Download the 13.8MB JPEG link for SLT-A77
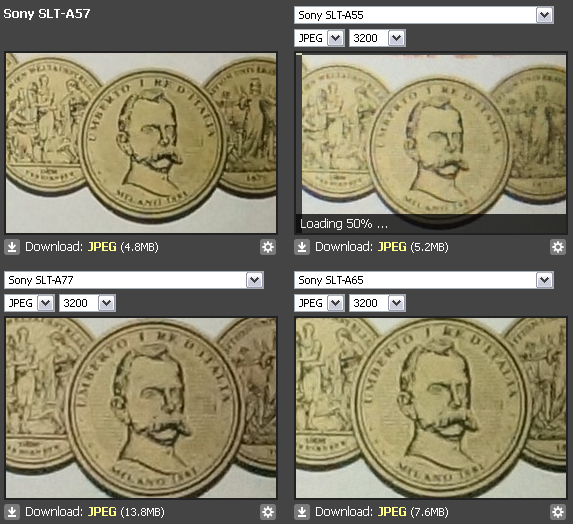The height and width of the screenshot is (524, 573). (x=102, y=512)
